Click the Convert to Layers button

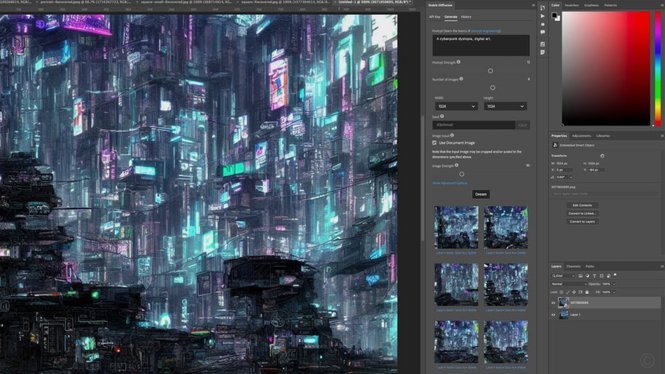click(x=582, y=221)
